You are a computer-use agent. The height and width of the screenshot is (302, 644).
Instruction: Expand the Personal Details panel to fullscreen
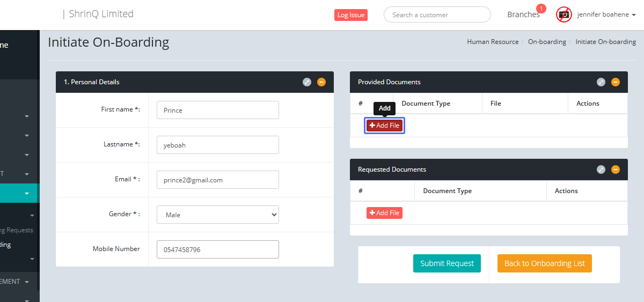(x=306, y=82)
